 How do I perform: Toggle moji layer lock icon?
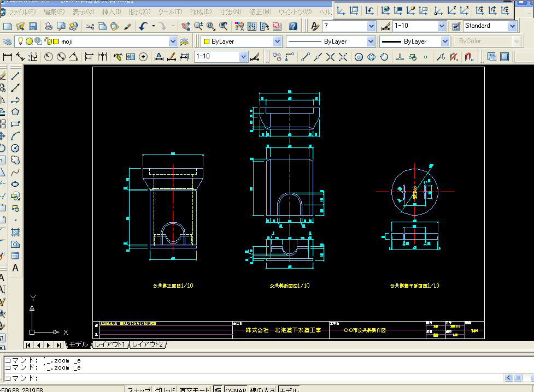coord(48,41)
